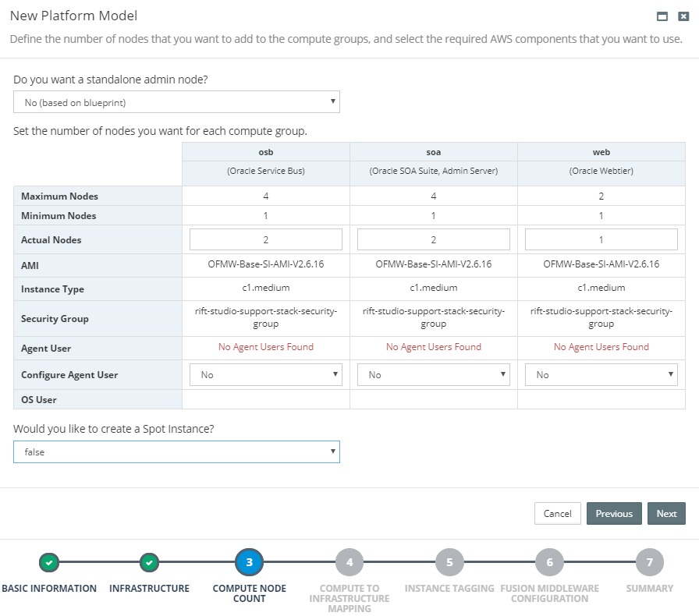Go to step 7 Summary circle
The width and height of the screenshot is (699, 616).
point(649,561)
